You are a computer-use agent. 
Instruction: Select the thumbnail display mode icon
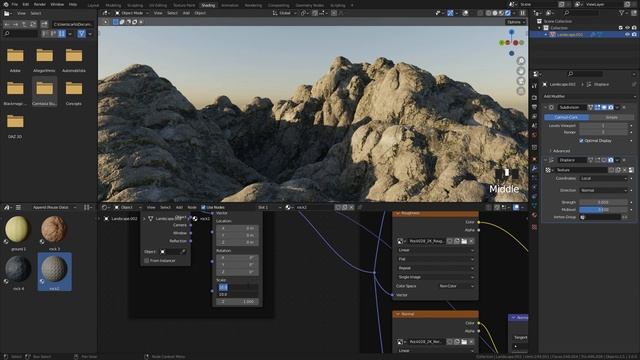[62, 34]
